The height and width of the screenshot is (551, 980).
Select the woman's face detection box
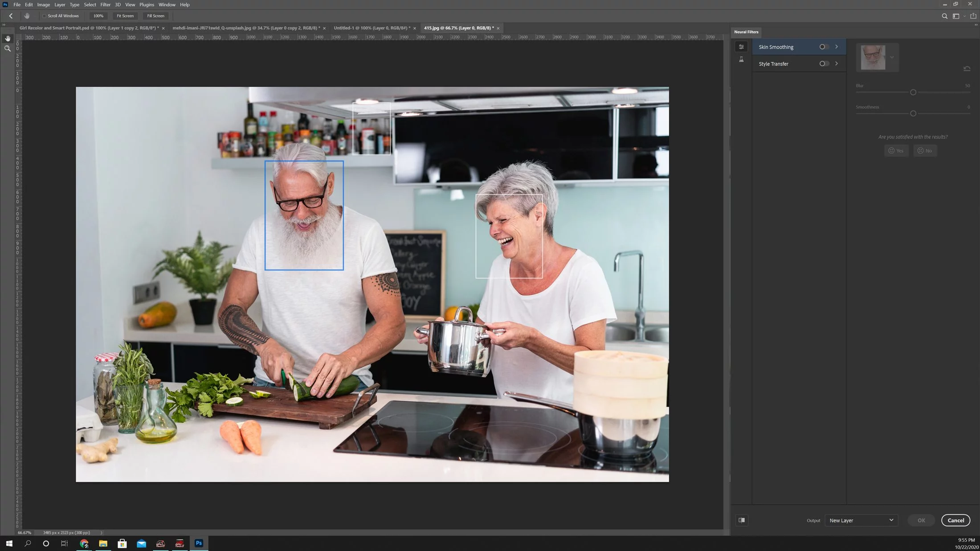(509, 236)
